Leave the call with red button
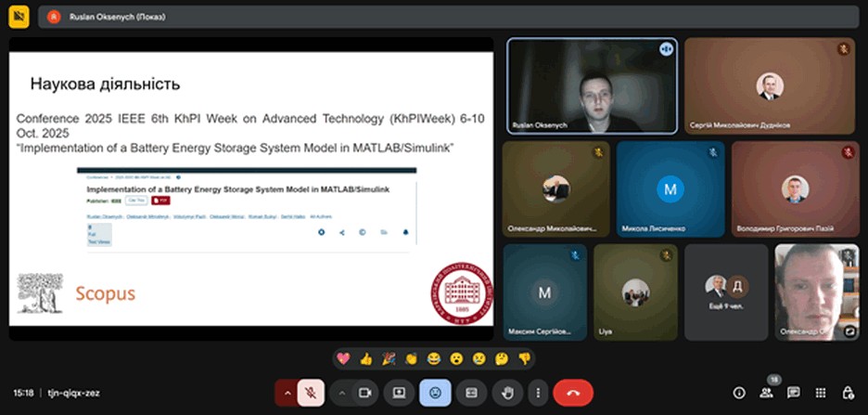The height and width of the screenshot is (415, 868). click(x=573, y=393)
